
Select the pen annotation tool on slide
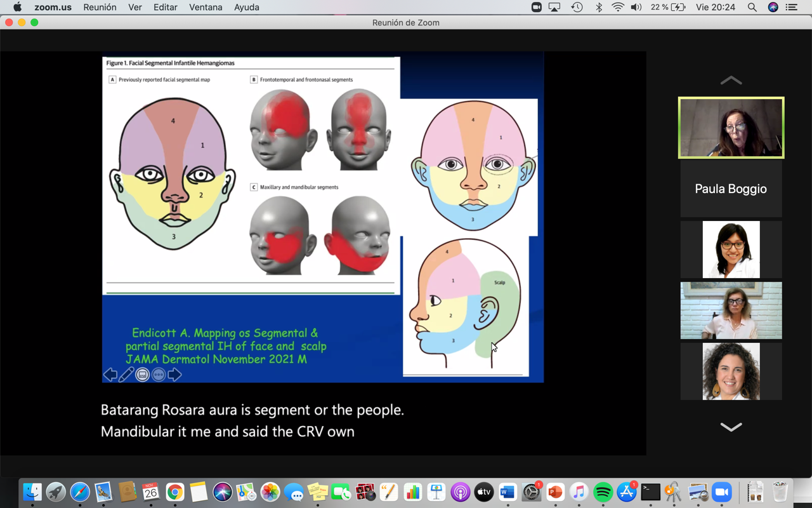126,375
